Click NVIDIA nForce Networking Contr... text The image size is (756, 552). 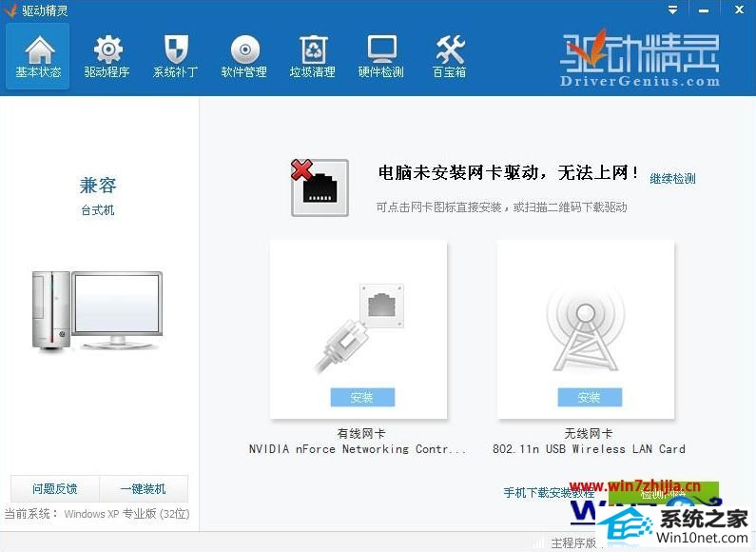[x=358, y=449]
